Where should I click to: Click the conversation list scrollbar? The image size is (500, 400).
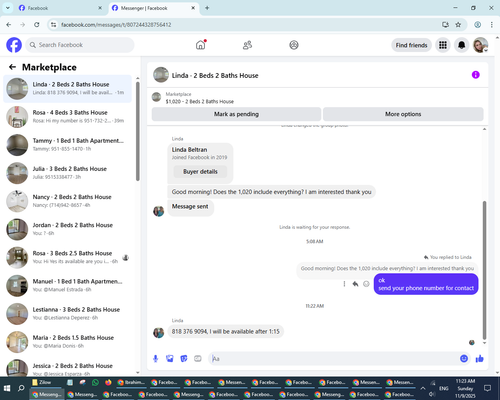[138, 132]
